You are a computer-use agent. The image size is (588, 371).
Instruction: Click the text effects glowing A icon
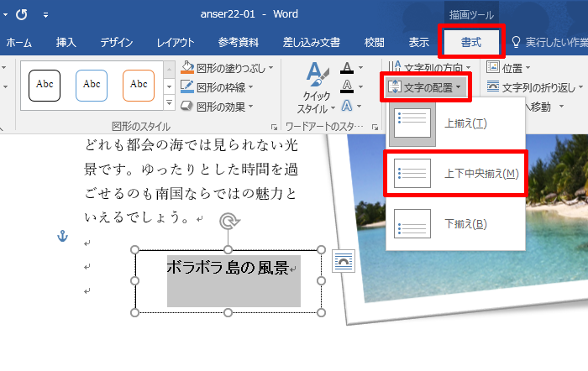click(347, 106)
